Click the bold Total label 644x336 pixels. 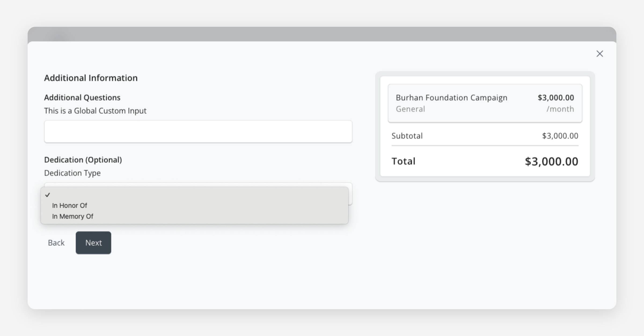pyautogui.click(x=403, y=161)
